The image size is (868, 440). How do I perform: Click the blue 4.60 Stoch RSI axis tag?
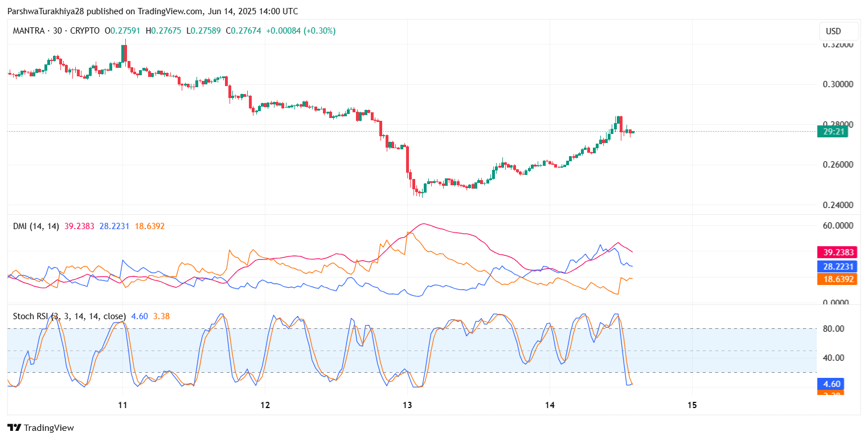pyautogui.click(x=830, y=384)
